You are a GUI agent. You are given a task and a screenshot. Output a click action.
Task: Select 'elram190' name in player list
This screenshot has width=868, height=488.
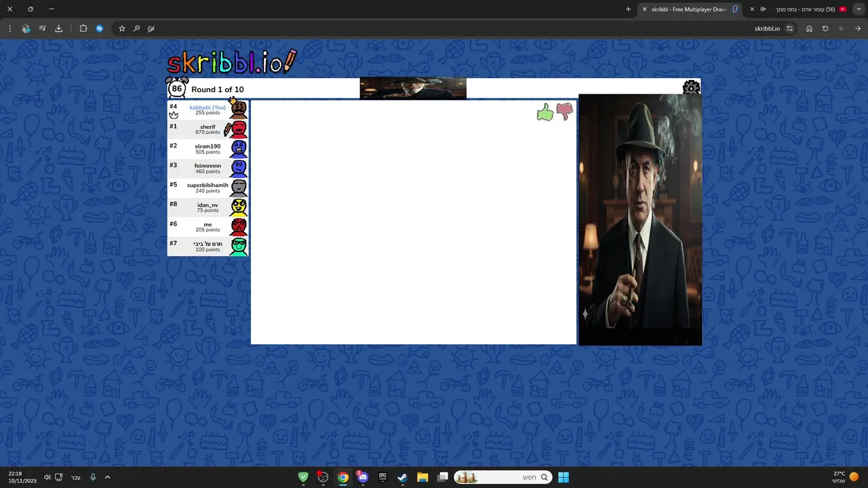tap(208, 146)
